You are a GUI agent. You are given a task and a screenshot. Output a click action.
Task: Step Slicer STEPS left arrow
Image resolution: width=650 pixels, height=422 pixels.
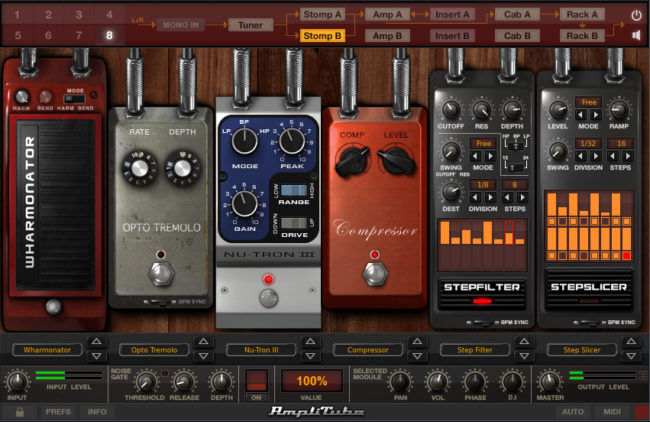tap(613, 156)
